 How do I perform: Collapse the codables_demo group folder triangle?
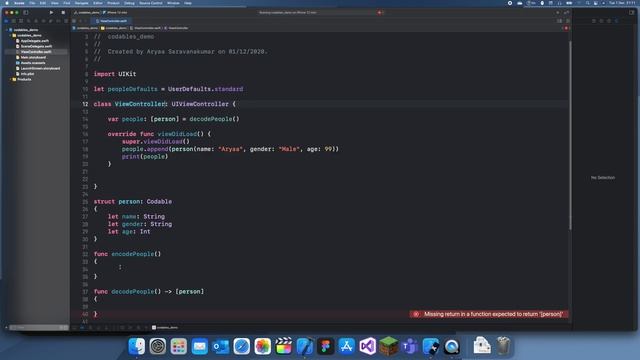10,36
